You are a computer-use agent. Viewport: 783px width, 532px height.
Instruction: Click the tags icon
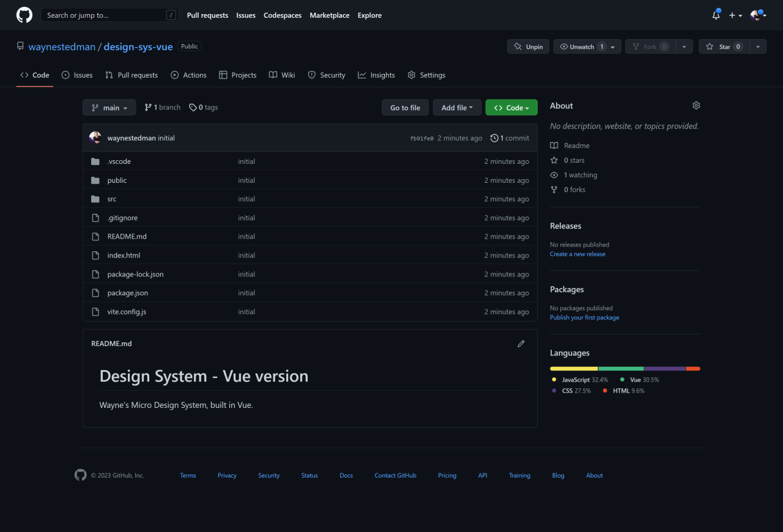click(x=193, y=108)
